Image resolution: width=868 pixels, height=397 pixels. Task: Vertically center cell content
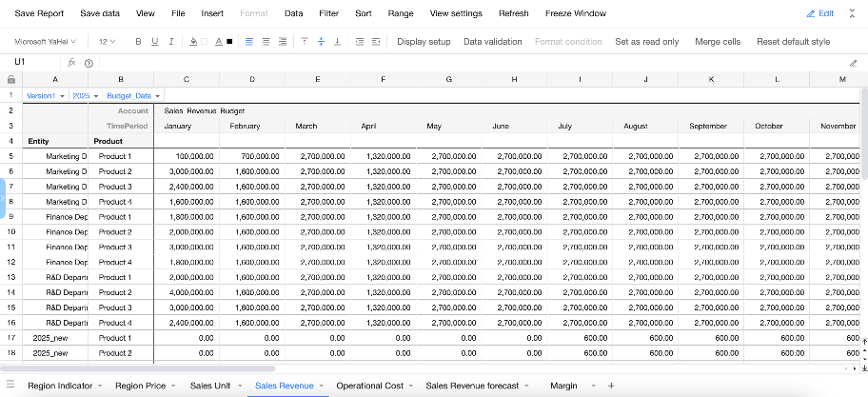[321, 42]
